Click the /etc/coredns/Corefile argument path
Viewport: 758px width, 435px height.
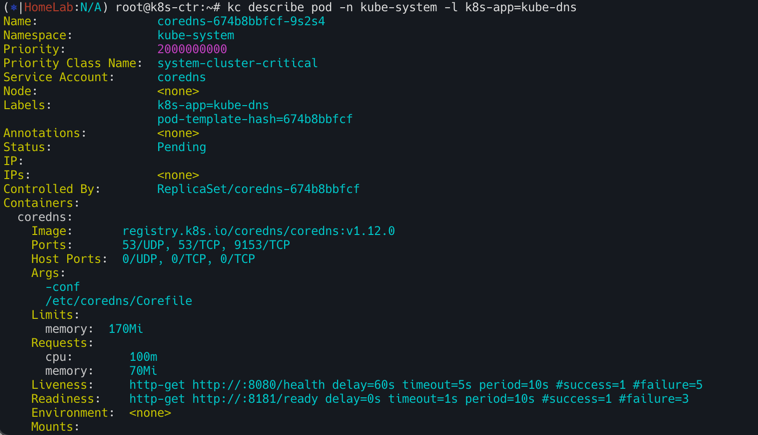click(x=118, y=301)
